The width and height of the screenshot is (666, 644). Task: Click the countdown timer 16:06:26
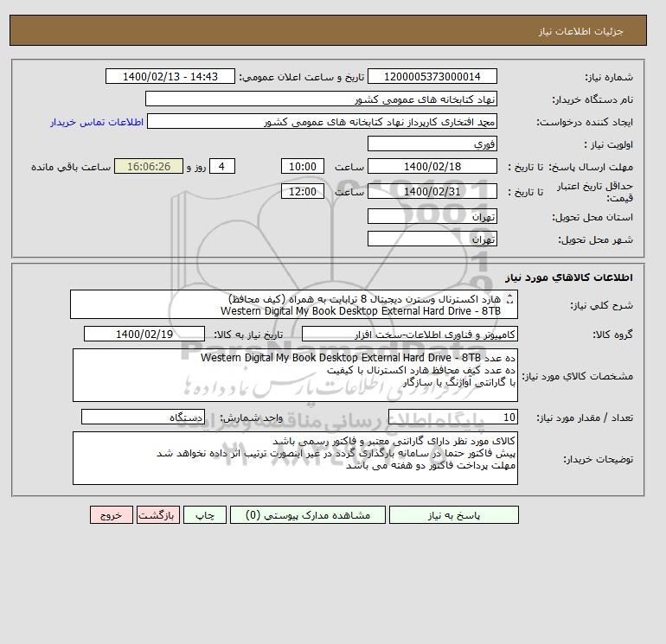(x=149, y=167)
